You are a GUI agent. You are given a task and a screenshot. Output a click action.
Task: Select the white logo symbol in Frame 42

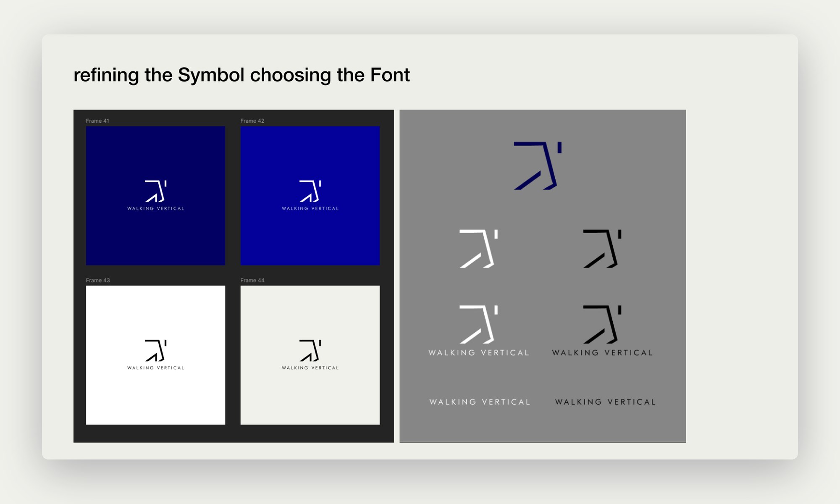point(310,191)
